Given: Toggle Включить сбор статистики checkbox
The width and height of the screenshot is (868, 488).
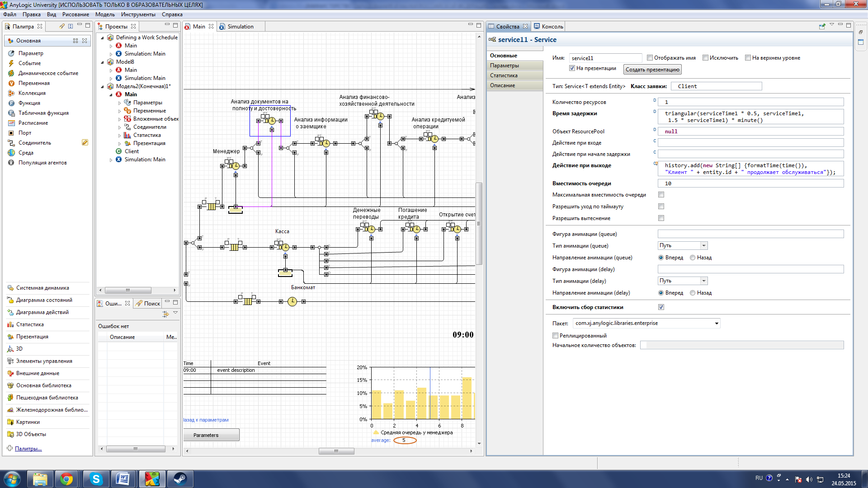Looking at the screenshot, I should tap(661, 307).
